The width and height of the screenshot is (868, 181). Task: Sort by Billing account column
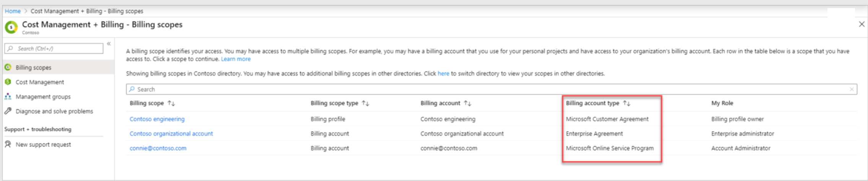point(467,103)
